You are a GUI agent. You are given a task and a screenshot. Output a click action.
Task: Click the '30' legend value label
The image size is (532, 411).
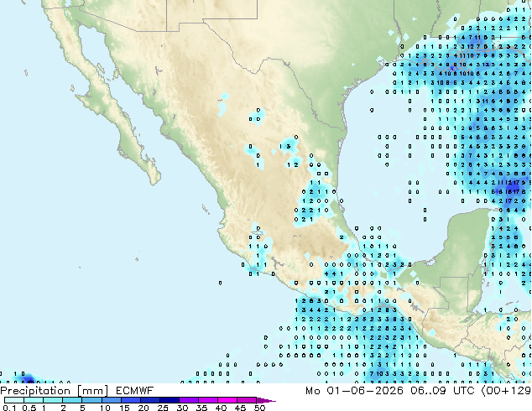(x=182, y=408)
